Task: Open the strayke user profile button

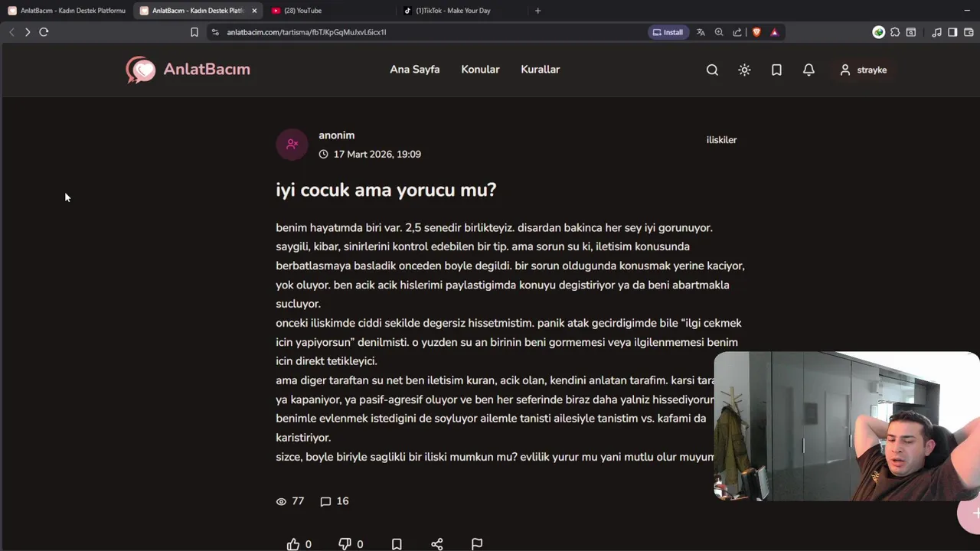Action: click(x=863, y=70)
